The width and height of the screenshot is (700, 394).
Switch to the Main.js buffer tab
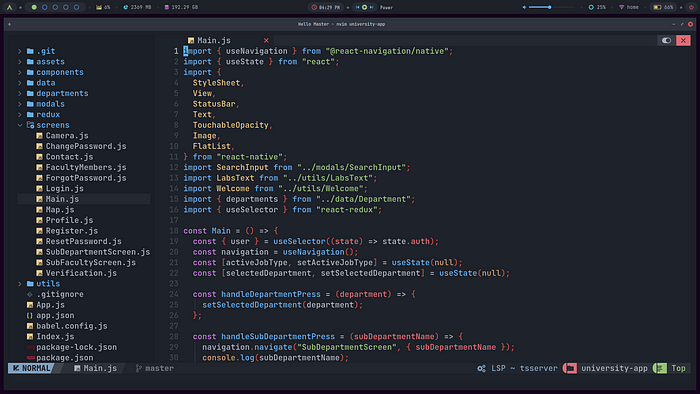(229, 41)
